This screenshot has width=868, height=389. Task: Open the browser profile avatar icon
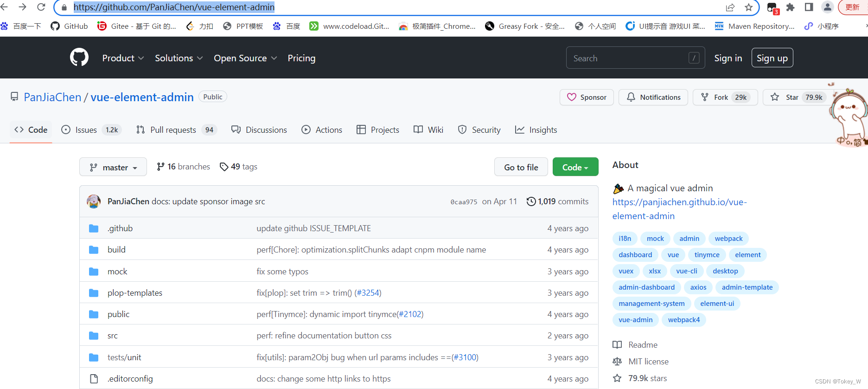point(827,7)
